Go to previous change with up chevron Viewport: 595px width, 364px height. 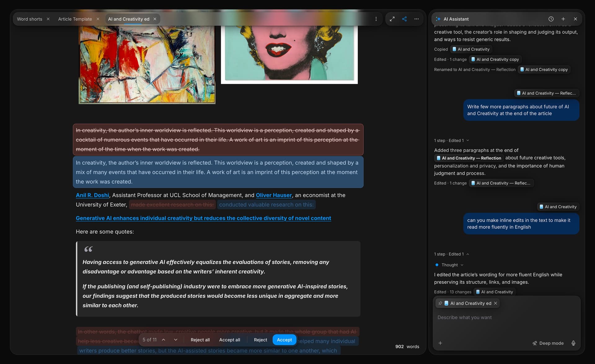164,340
